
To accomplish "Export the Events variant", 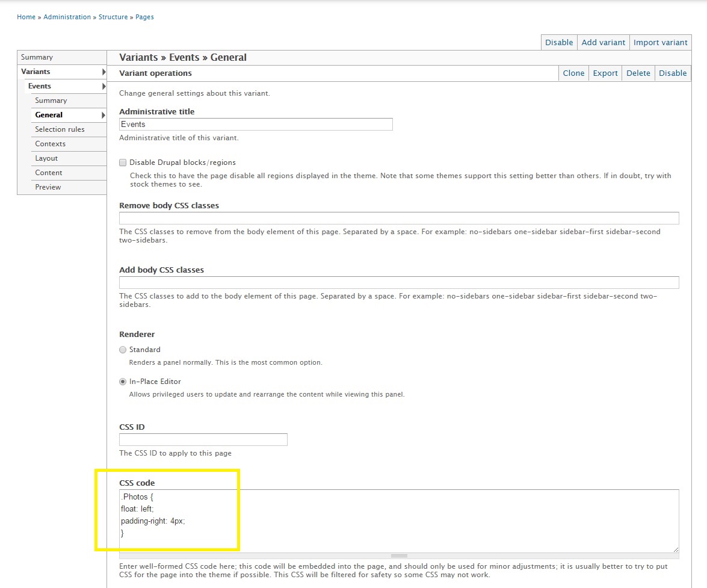I will (x=605, y=73).
